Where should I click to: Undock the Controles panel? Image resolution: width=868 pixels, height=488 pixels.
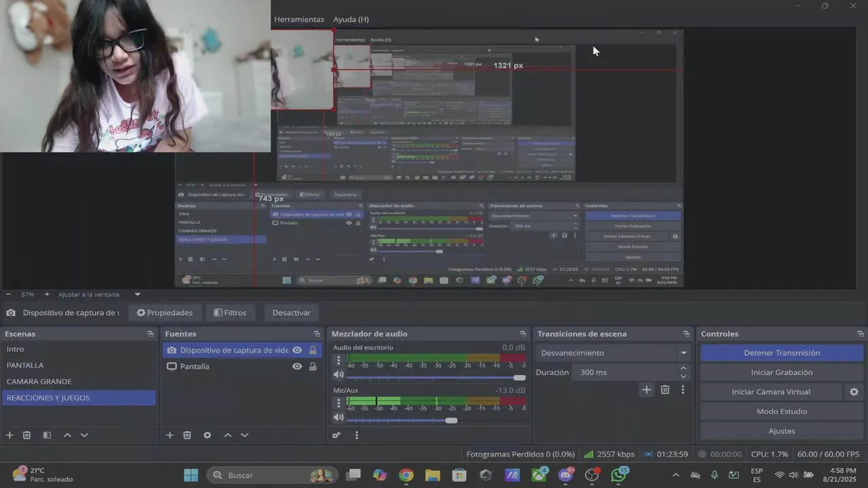coord(861,334)
